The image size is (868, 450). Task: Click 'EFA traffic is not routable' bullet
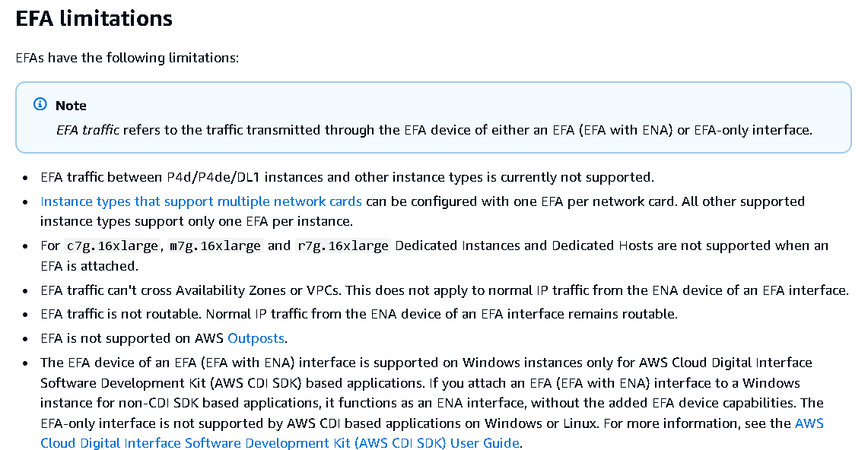click(x=121, y=314)
